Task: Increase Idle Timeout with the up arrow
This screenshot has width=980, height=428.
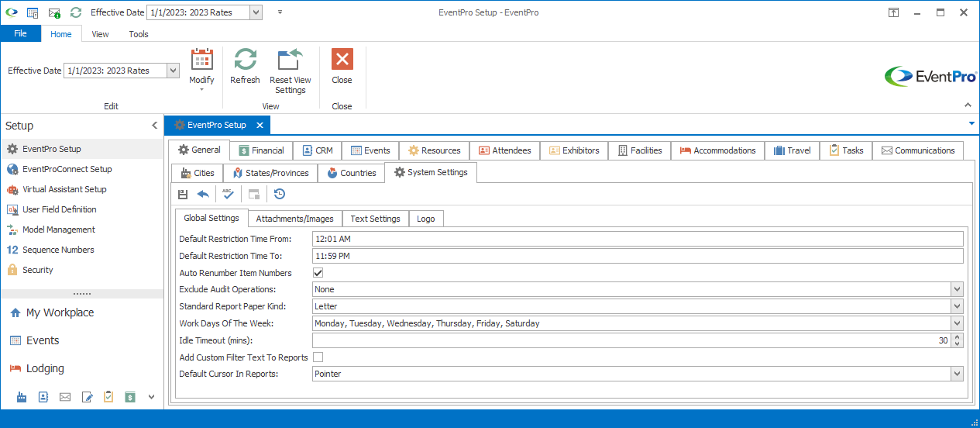Action: [958, 337]
